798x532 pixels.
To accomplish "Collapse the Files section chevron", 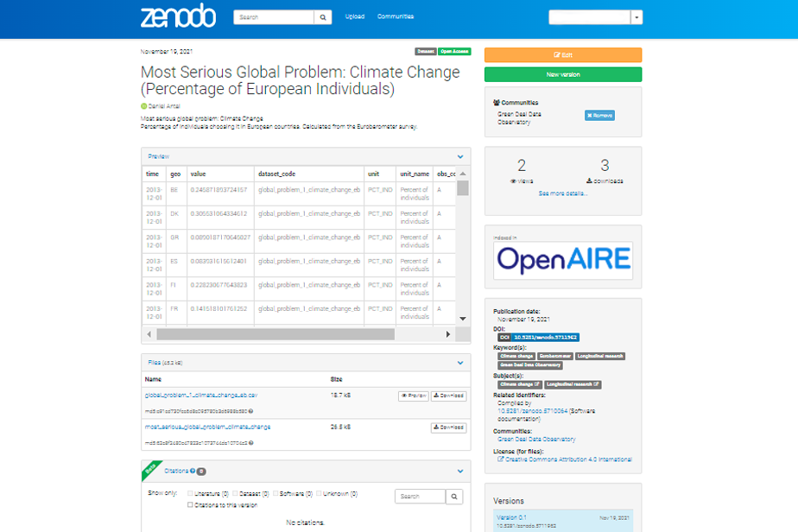I will (459, 364).
